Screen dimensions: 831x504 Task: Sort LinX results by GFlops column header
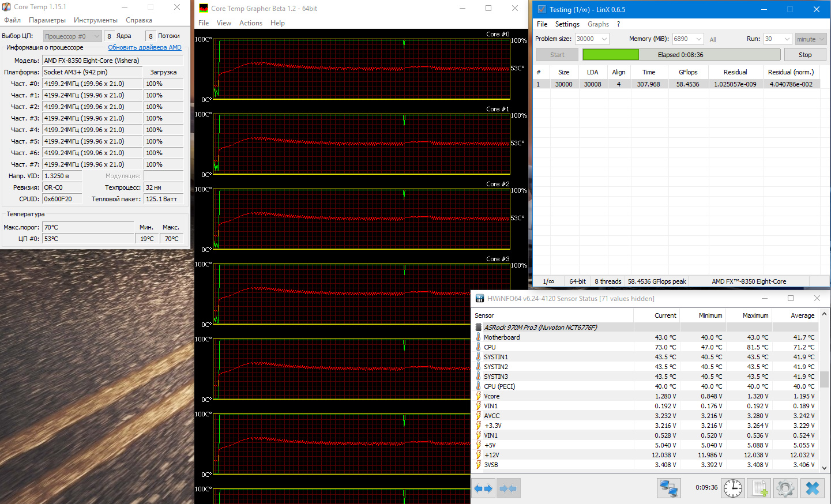[x=688, y=72]
